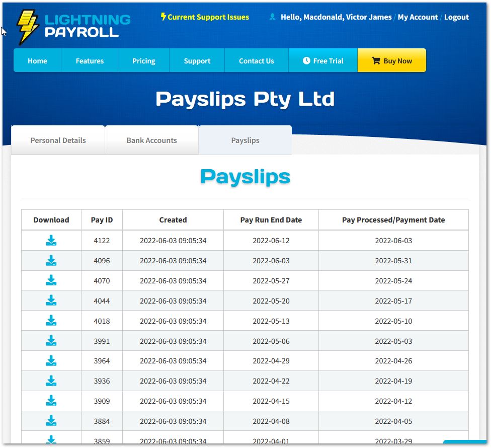Download payslip with Pay ID 3964

(x=51, y=361)
